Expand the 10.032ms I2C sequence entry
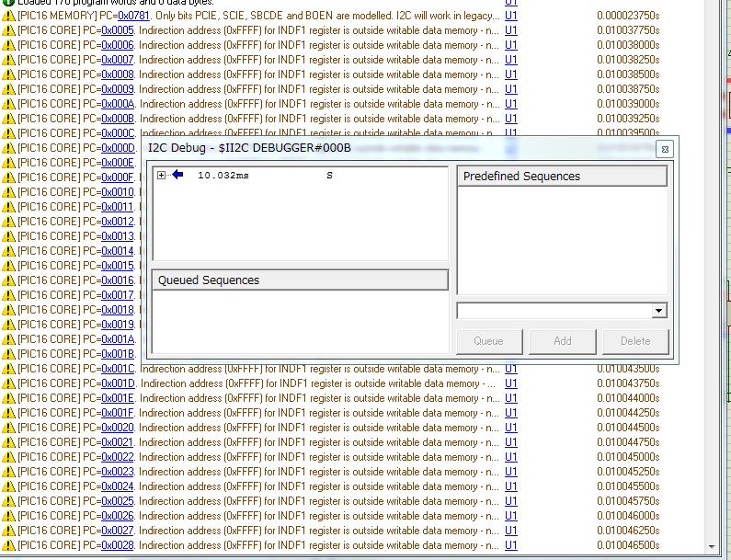Viewport: 731px width, 560px height. click(161, 176)
